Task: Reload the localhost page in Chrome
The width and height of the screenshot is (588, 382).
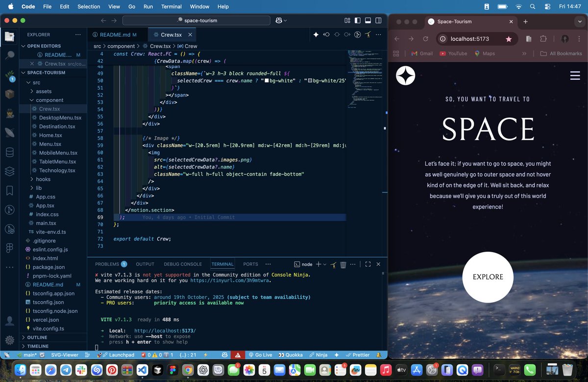Action: point(426,39)
